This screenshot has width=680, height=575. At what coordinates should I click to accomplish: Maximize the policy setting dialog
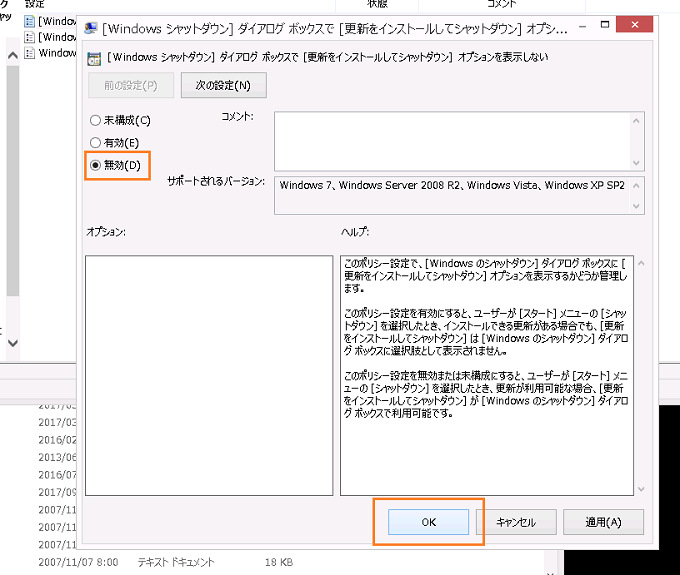[x=605, y=25]
